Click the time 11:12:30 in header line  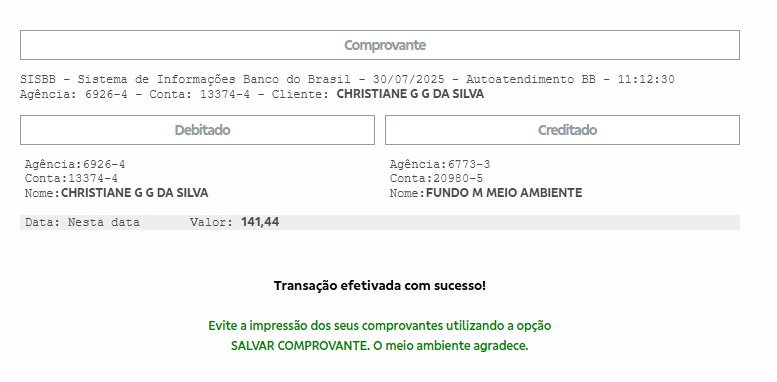[646, 79]
